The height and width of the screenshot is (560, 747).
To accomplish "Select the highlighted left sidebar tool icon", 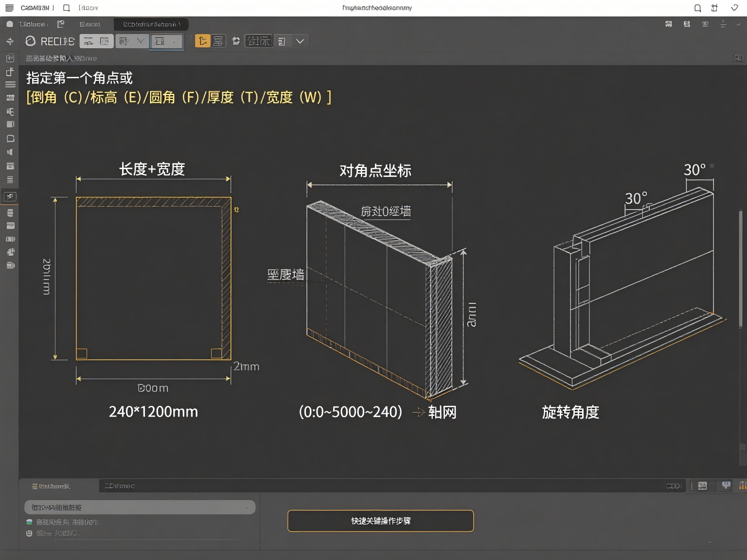I will (x=10, y=197).
